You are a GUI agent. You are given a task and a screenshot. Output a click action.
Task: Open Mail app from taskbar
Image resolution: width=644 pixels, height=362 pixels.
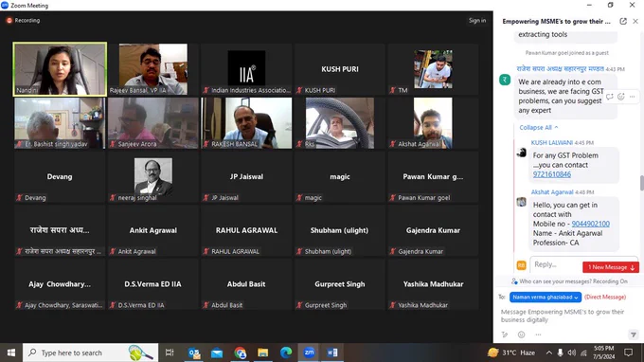(x=217, y=353)
